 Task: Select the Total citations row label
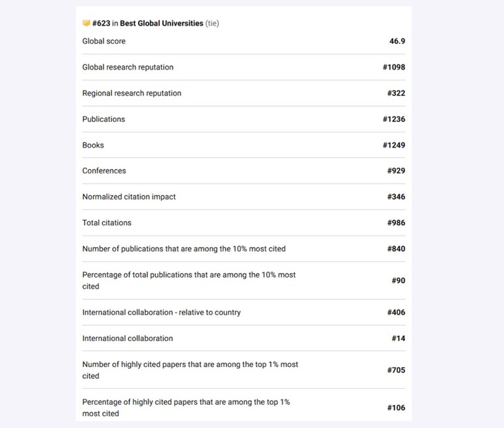pos(107,223)
